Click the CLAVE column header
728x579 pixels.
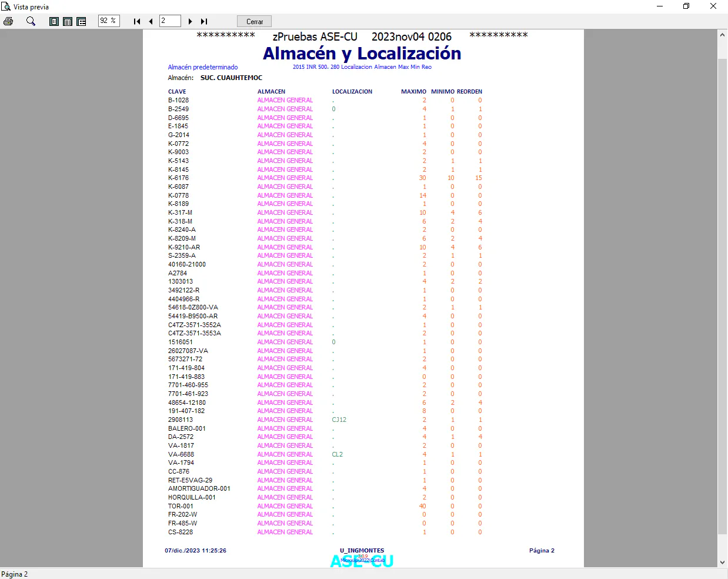click(x=177, y=92)
